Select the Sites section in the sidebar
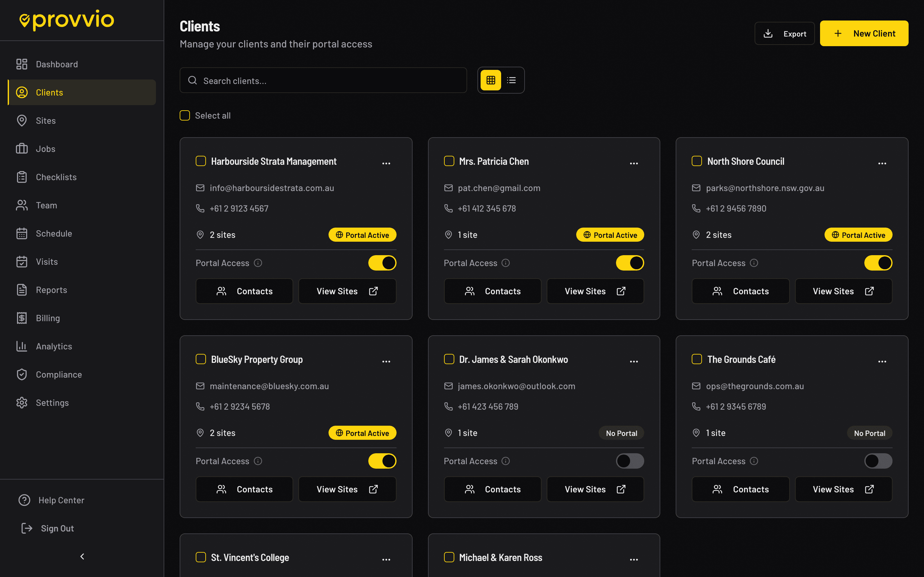The image size is (924, 577). pos(46,121)
